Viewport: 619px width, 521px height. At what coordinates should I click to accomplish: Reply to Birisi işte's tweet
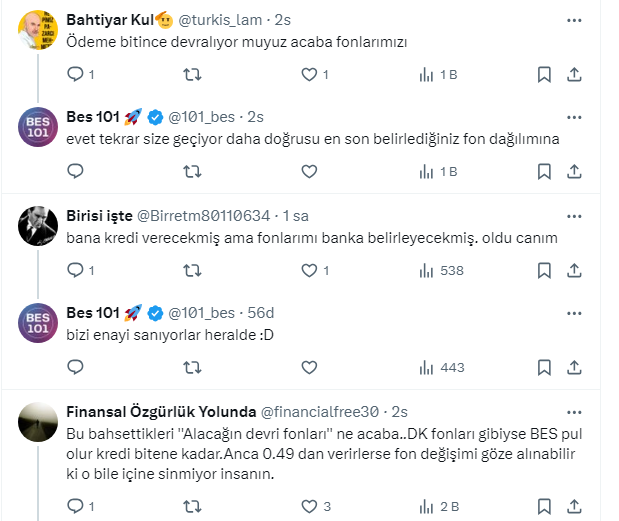(75, 270)
